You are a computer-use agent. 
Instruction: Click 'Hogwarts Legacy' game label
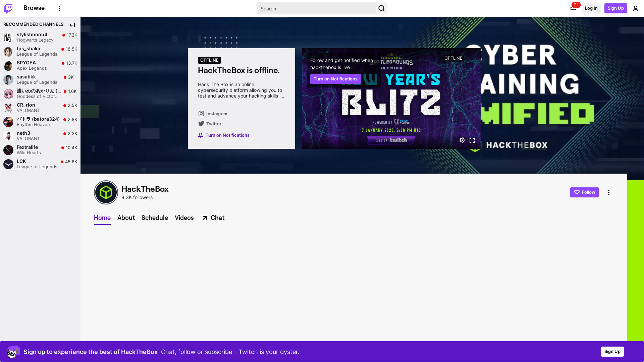35,40
